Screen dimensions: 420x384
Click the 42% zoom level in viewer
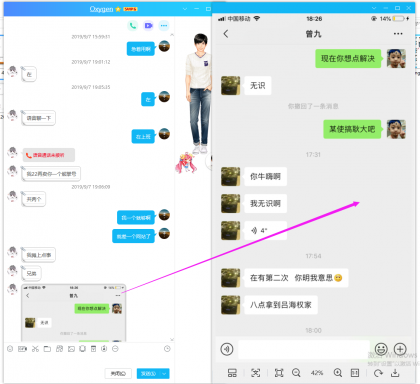(x=317, y=373)
